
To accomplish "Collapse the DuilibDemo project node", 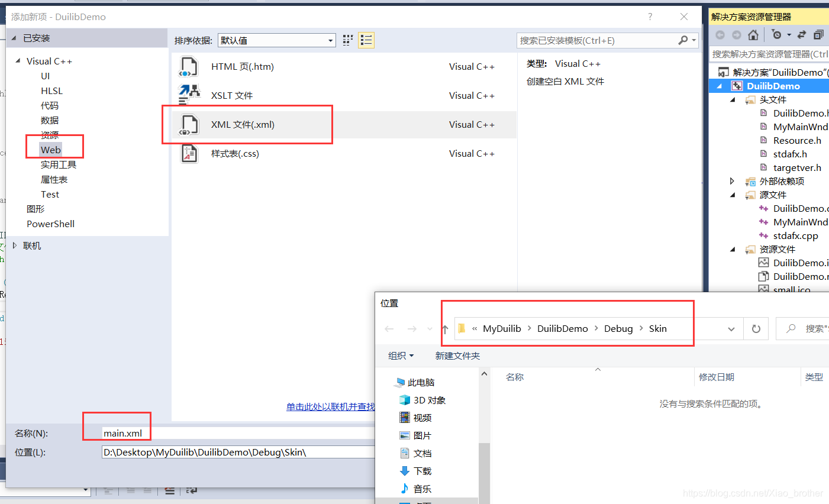I will coord(720,86).
